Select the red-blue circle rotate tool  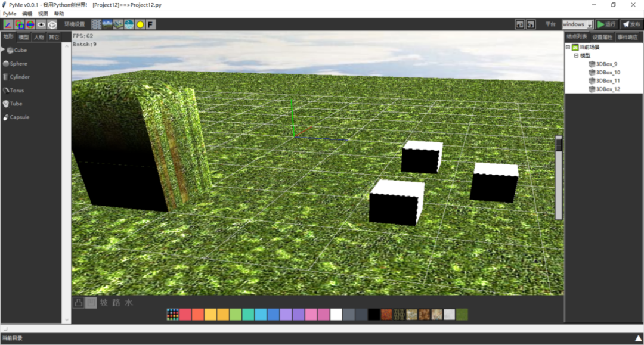point(30,24)
